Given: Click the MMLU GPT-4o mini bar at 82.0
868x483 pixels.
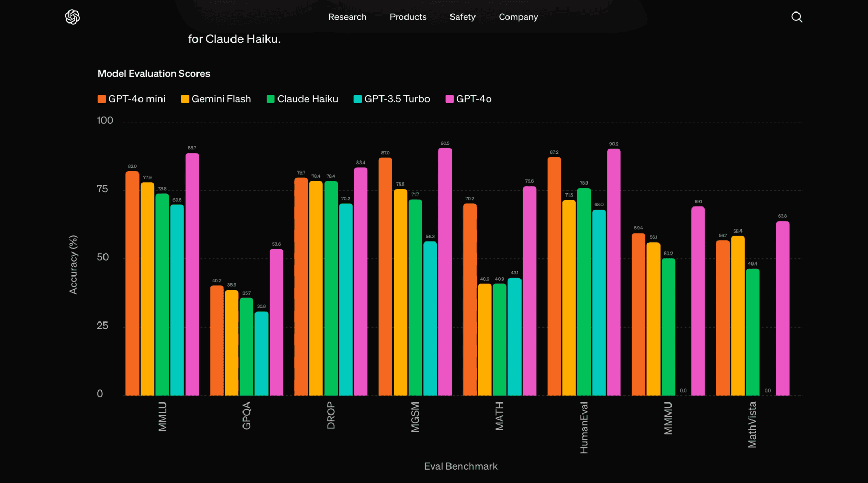Looking at the screenshot, I should [132, 283].
